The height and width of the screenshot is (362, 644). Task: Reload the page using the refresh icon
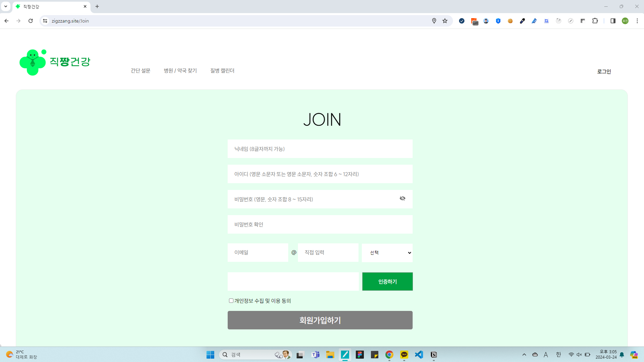point(31,21)
